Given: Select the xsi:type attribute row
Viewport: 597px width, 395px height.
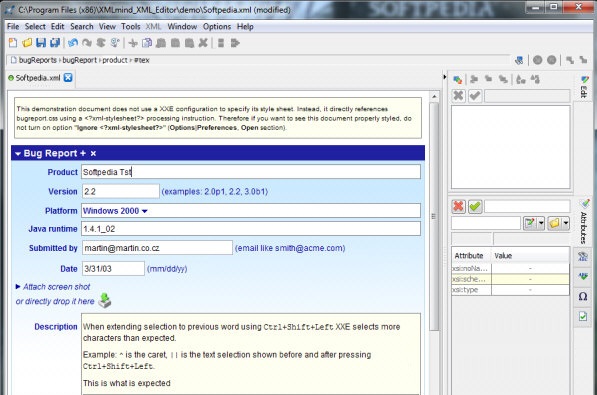Looking at the screenshot, I should (x=510, y=290).
